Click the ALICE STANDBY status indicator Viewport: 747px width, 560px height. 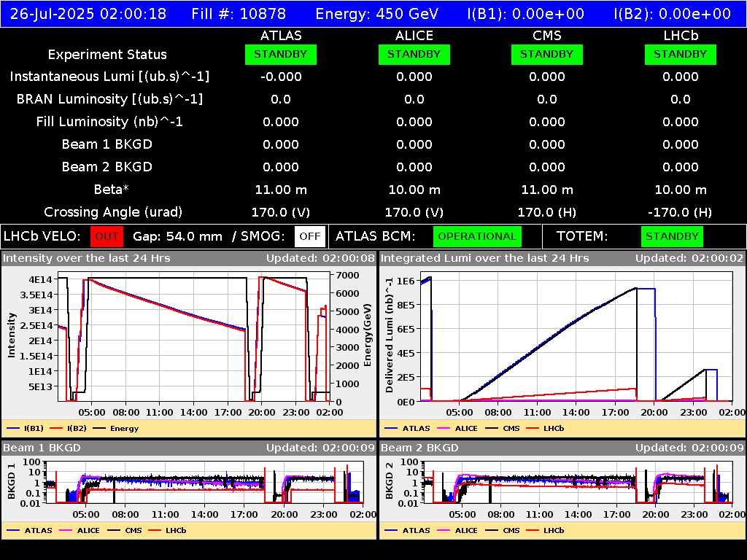click(x=414, y=55)
